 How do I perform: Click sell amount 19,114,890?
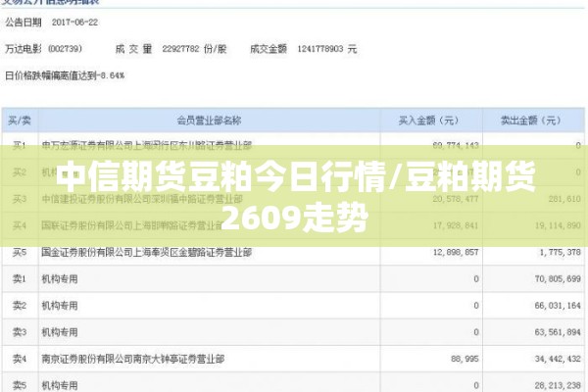pos(558,225)
